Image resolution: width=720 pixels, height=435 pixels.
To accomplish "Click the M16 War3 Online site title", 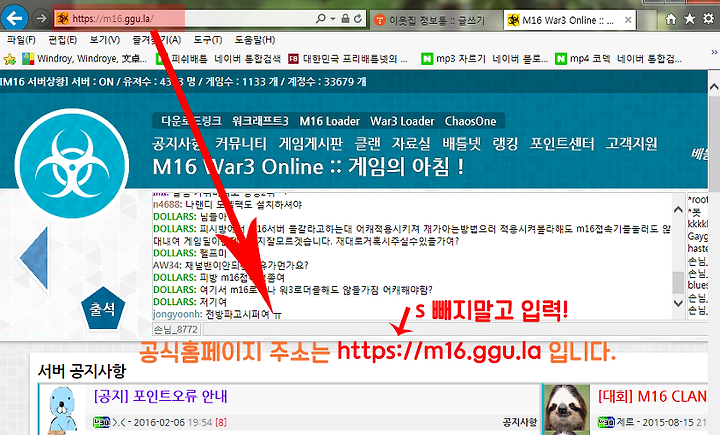I will (x=308, y=166).
